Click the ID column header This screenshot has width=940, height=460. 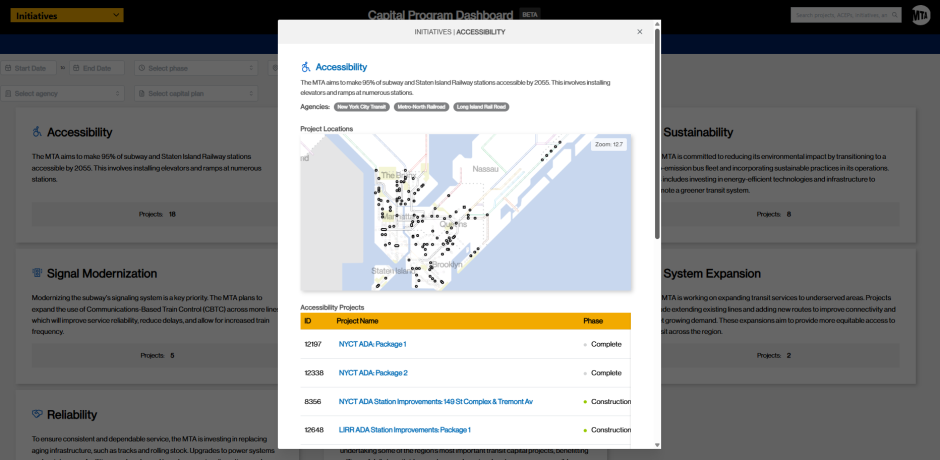[x=308, y=321]
